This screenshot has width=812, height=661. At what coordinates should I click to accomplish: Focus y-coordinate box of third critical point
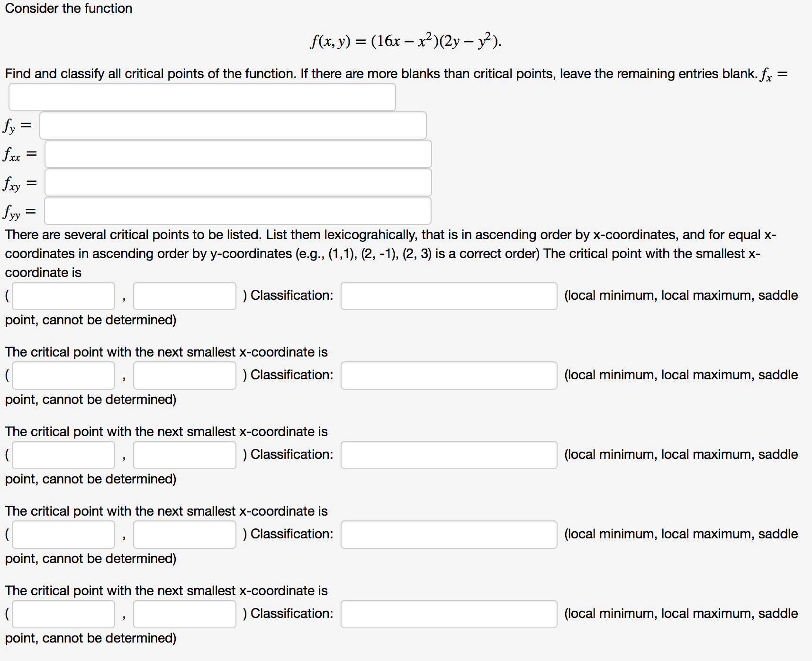pos(185,455)
